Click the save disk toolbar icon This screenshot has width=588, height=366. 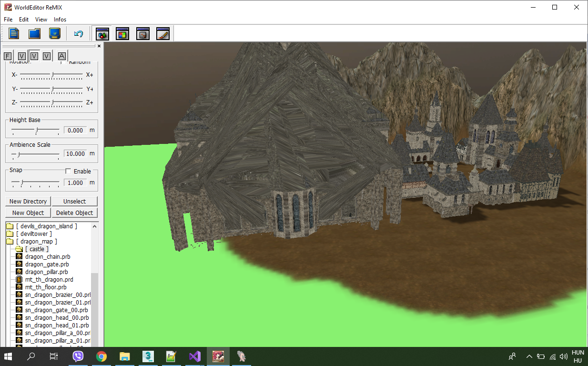(55, 33)
